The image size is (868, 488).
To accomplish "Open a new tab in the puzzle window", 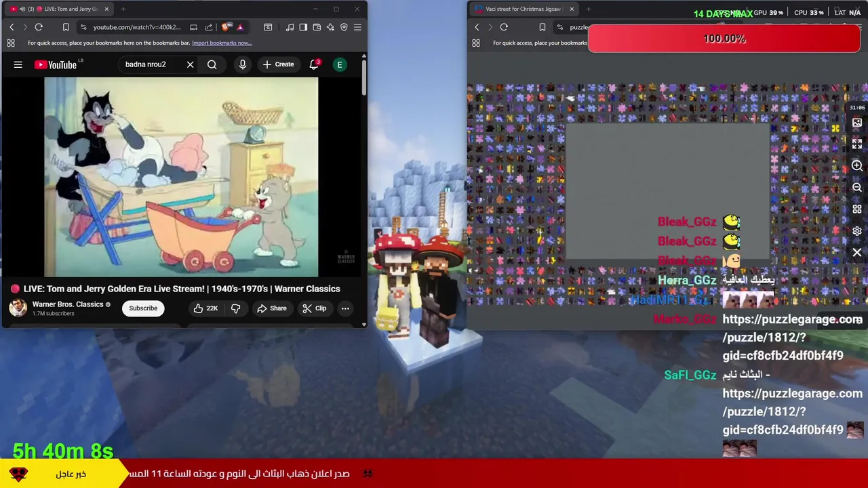I will tap(588, 9).
